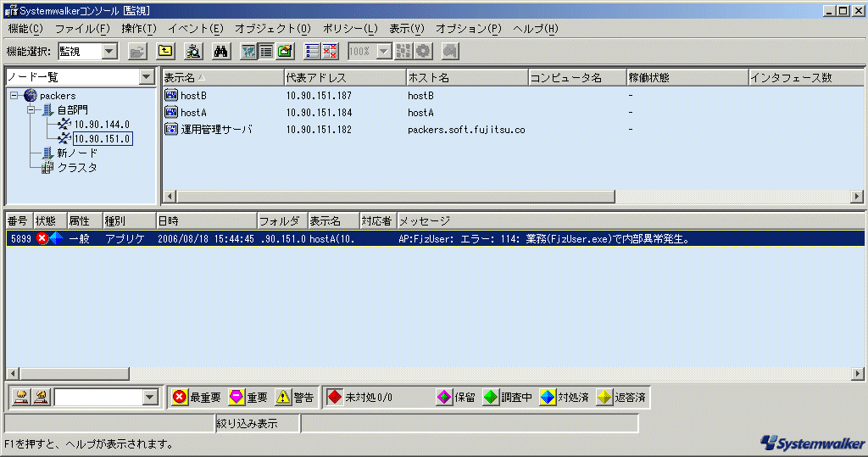Select subnet 10.90.151.0 in tree
Screen dimensions: 868x457
click(103, 138)
